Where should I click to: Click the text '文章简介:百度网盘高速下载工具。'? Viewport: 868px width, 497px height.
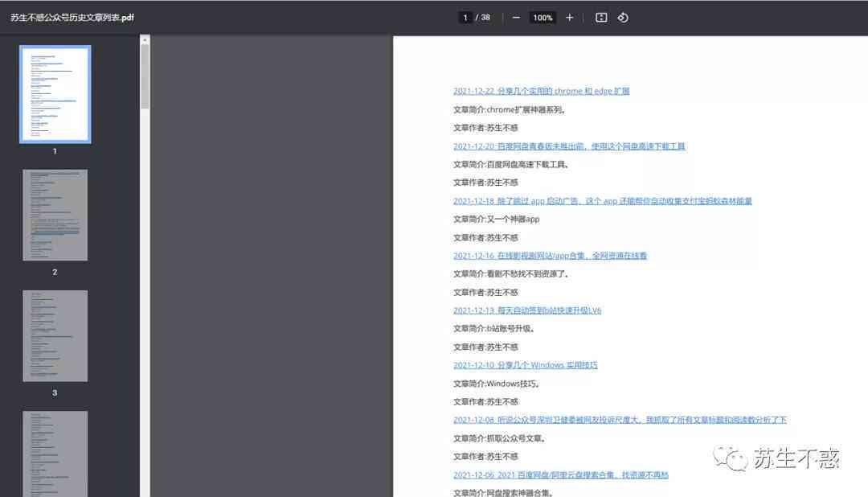511,165
